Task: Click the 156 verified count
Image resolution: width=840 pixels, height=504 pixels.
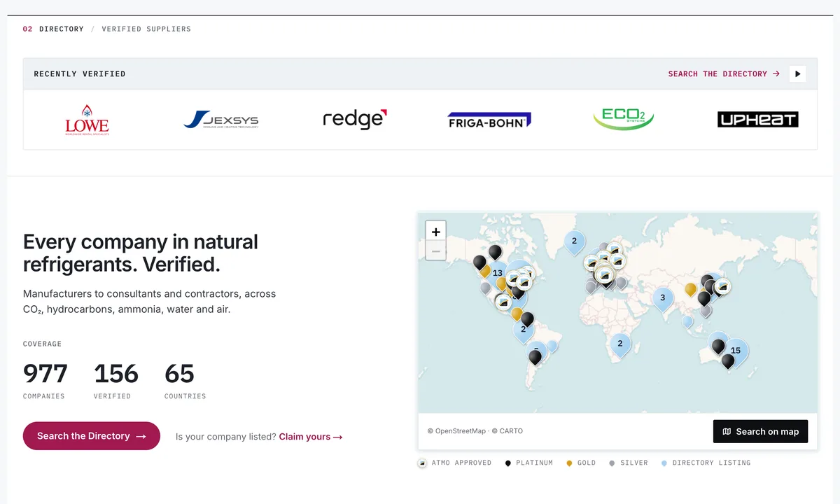Action: point(116,374)
